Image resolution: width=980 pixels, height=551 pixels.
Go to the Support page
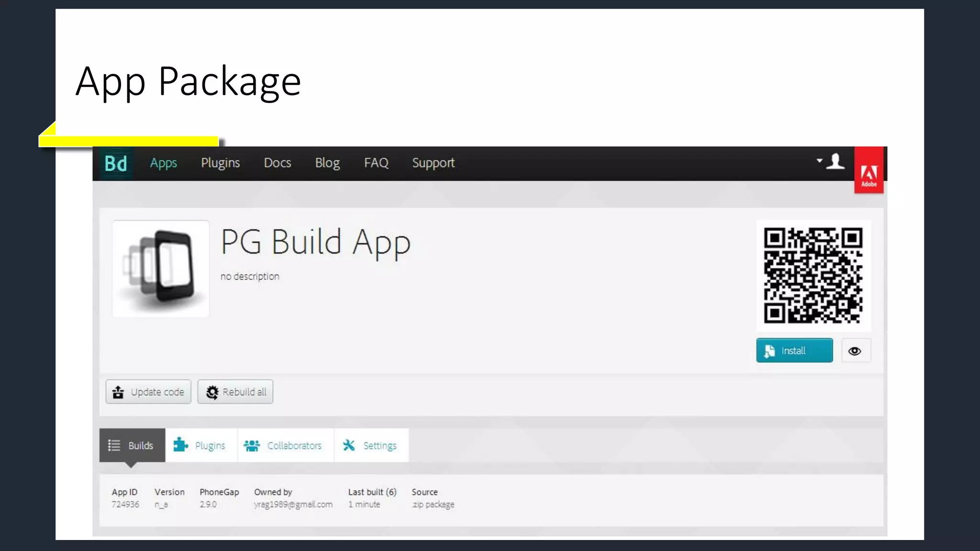coord(433,163)
